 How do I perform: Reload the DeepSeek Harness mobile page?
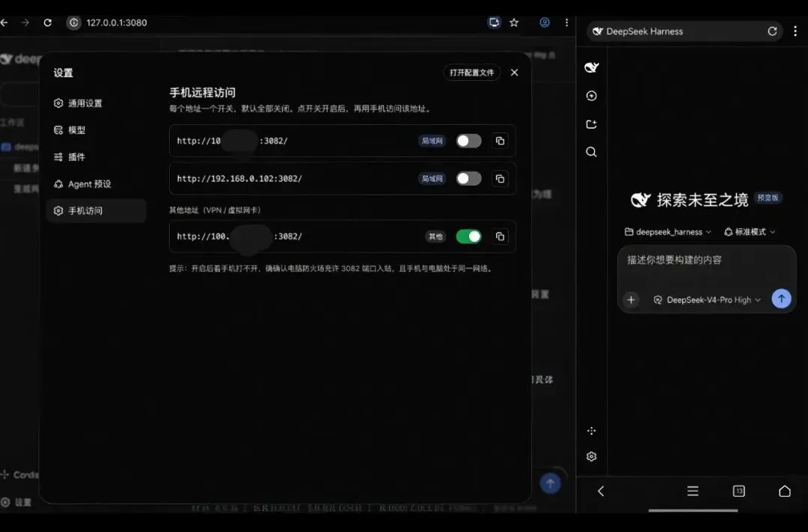[x=772, y=31]
